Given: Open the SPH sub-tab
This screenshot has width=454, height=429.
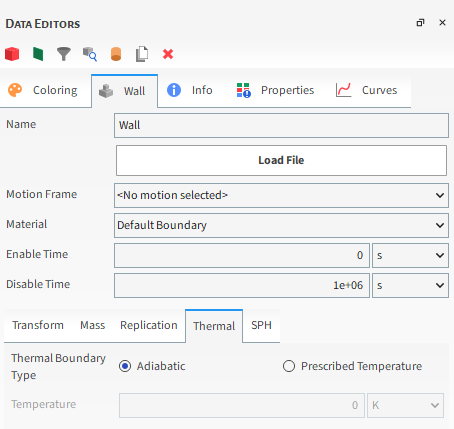Looking at the screenshot, I should click(x=261, y=325).
